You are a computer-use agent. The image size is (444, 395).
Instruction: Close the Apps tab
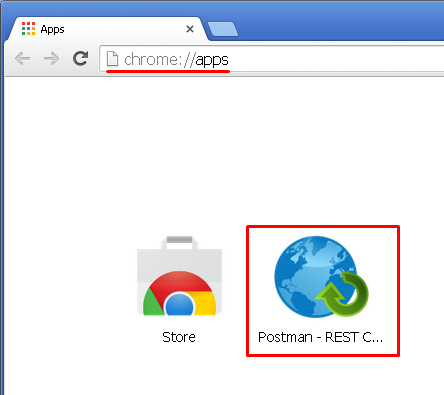(190, 29)
